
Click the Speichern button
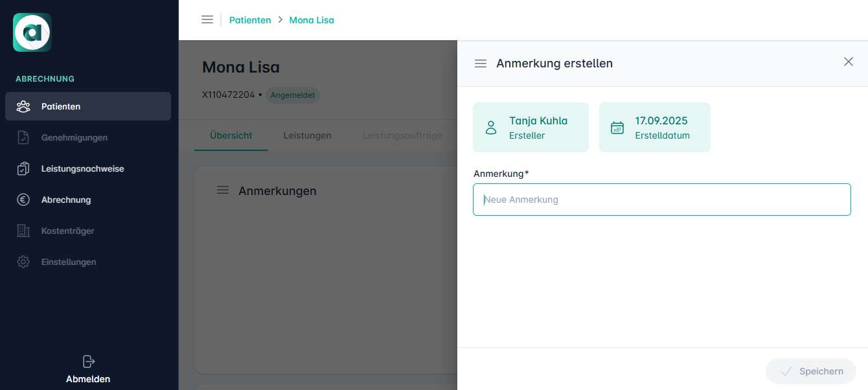click(x=811, y=371)
